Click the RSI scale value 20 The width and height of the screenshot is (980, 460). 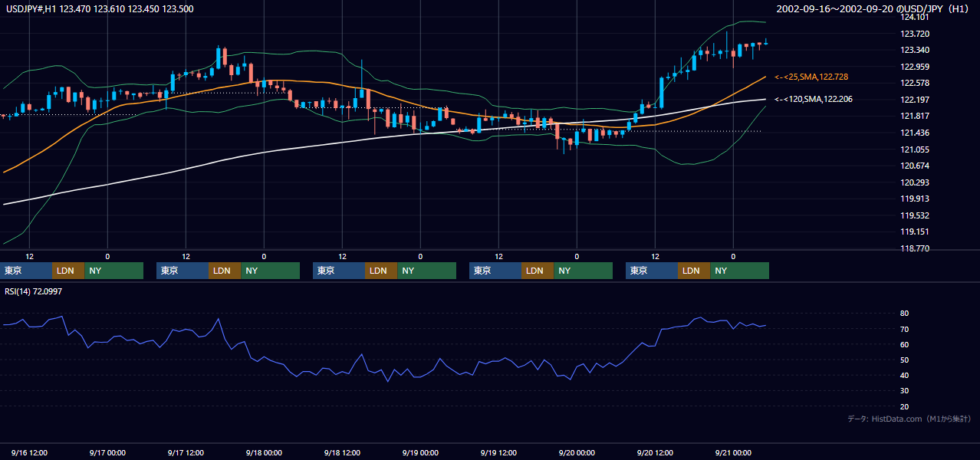pos(905,406)
